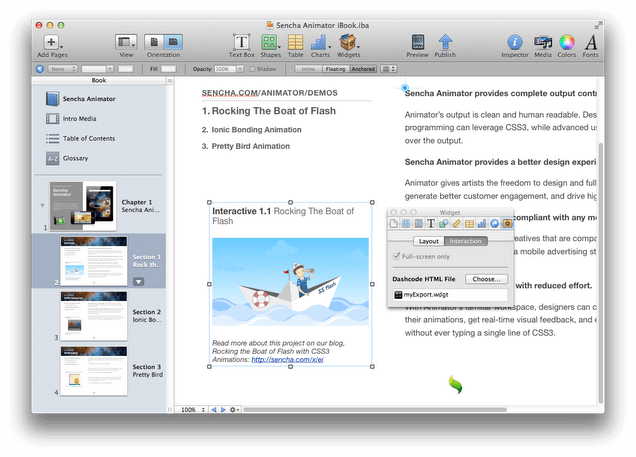
Task: Switch to landscape orientation
Action: [173, 42]
